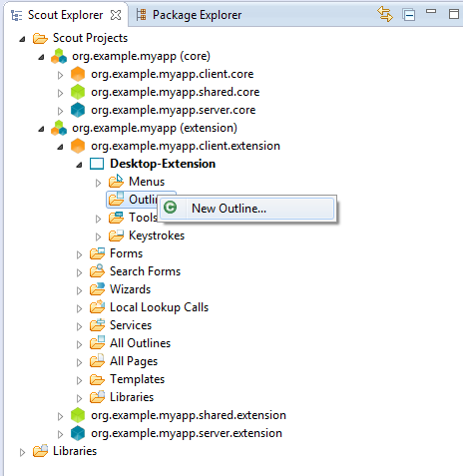Expand the org.example.myapp.client.core node
The width and height of the screenshot is (463, 476).
60,75
